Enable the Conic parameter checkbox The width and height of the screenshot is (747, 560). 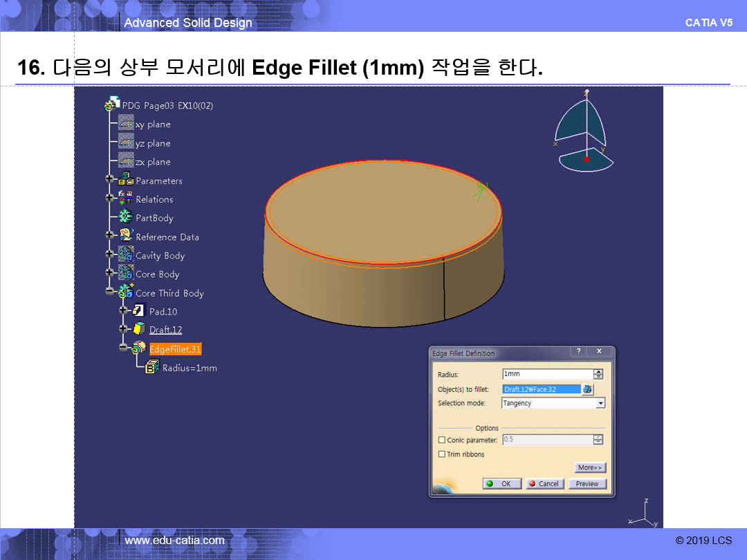[442, 440]
